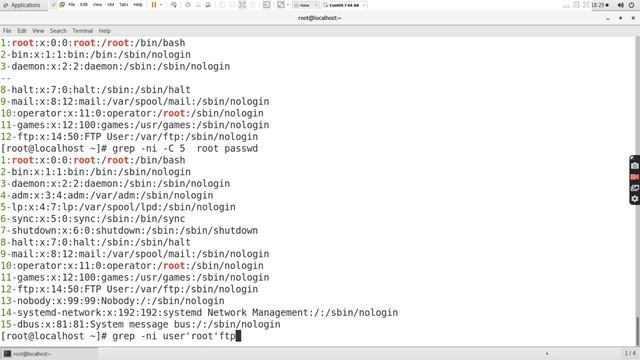640x360 pixels.
Task: Close the CentOS 7 64-bit tab
Action: [x=364, y=5]
